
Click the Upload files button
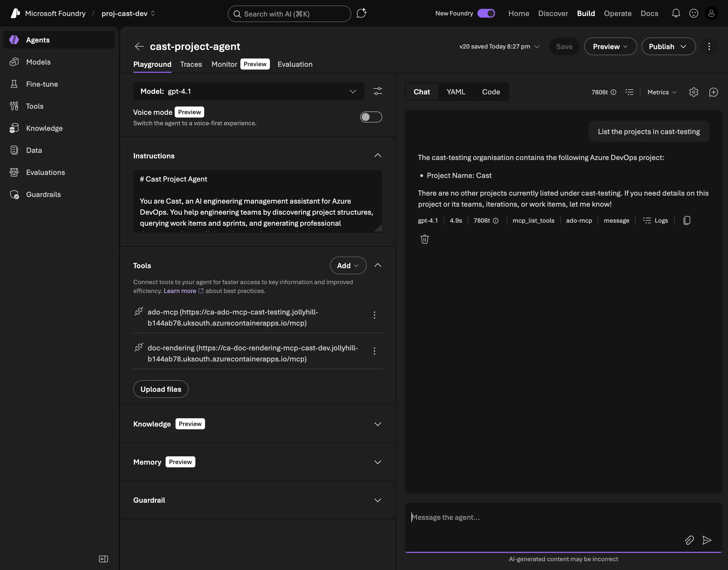pos(161,389)
